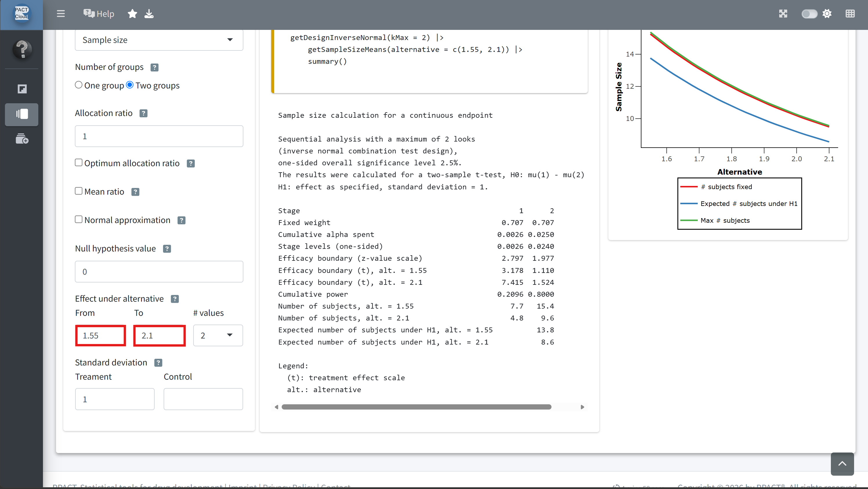868x489 pixels.
Task: Click help icon for Effect under alternative
Action: tap(175, 299)
